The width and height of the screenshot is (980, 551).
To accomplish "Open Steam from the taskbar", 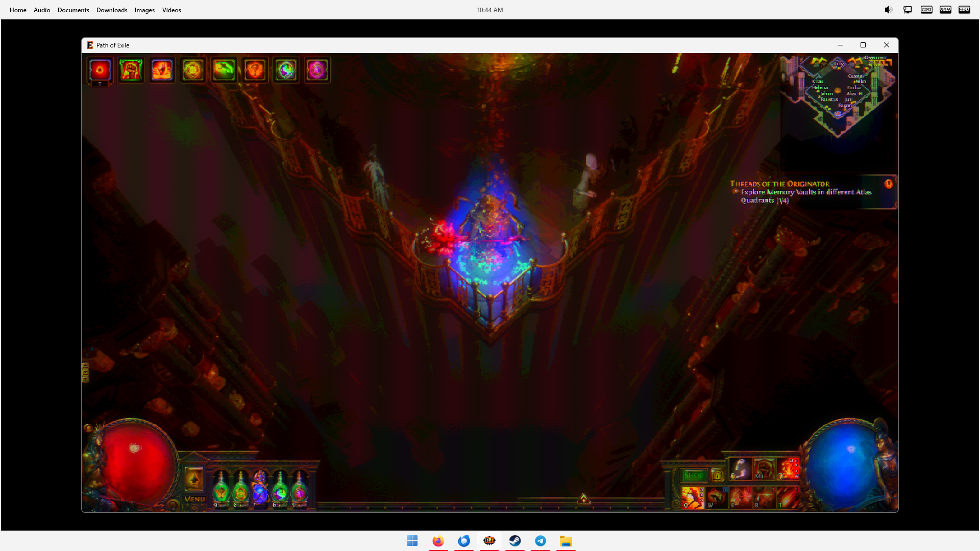I will pyautogui.click(x=515, y=541).
